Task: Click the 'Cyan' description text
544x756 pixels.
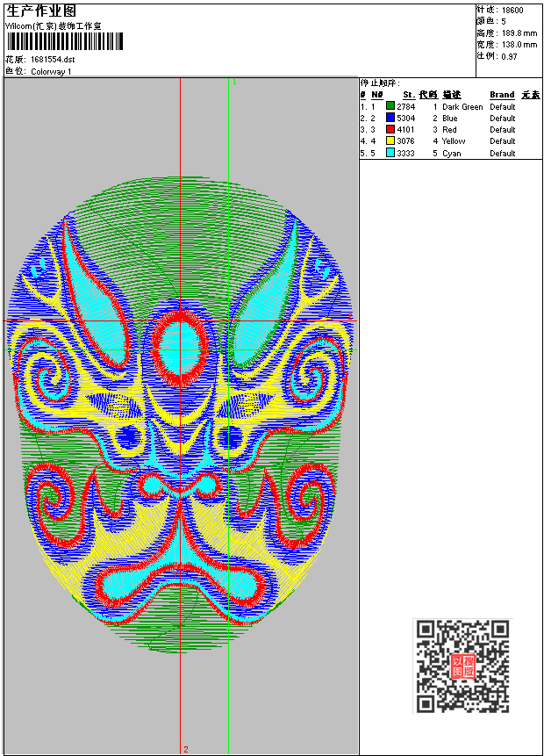Action: (452, 154)
